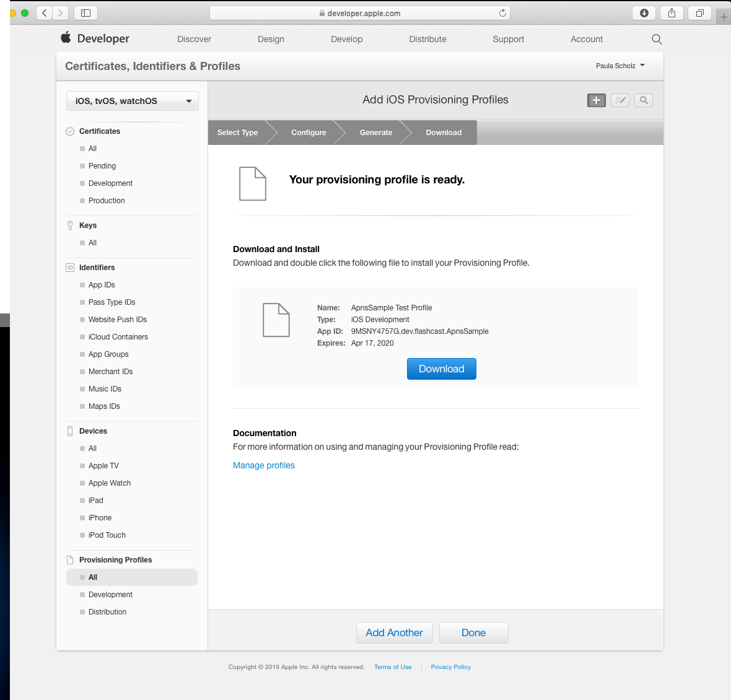This screenshot has width=731, height=700.
Task: Open the iOS, tvOS, watchOS platform dropdown
Action: coord(133,101)
